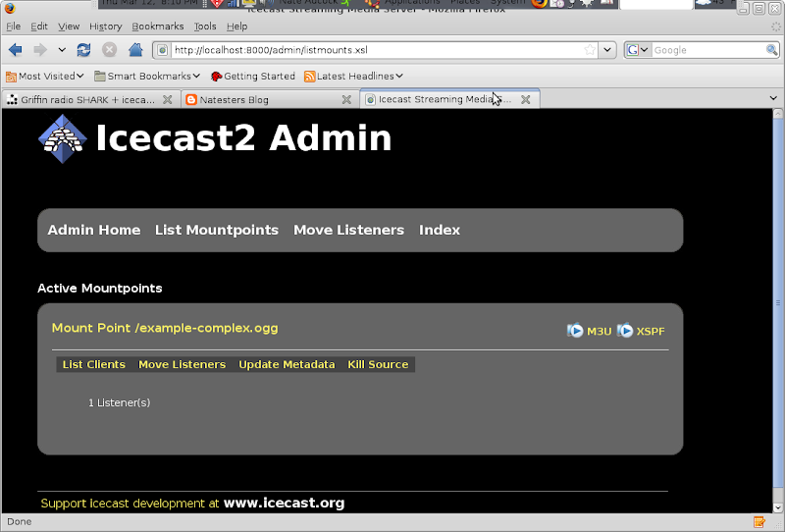Open the View menu

click(x=69, y=27)
